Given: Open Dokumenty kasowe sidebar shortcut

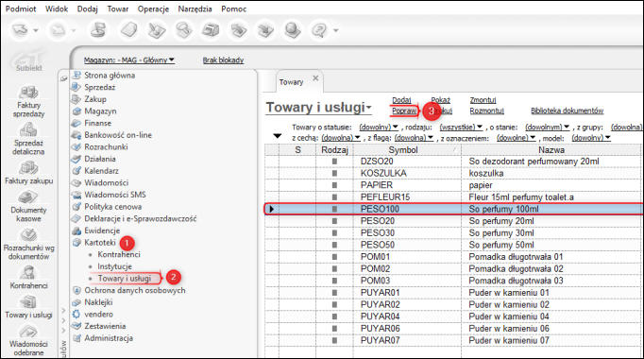Looking at the screenshot, I should (28, 207).
